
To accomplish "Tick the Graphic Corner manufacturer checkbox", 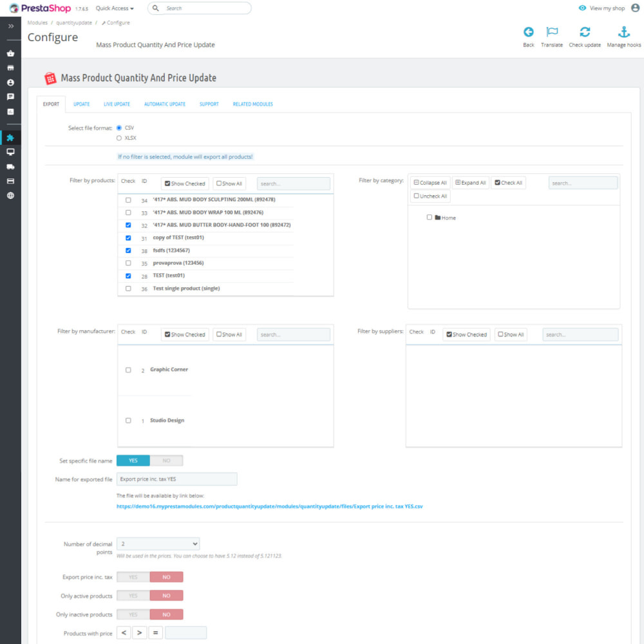I will tap(128, 370).
